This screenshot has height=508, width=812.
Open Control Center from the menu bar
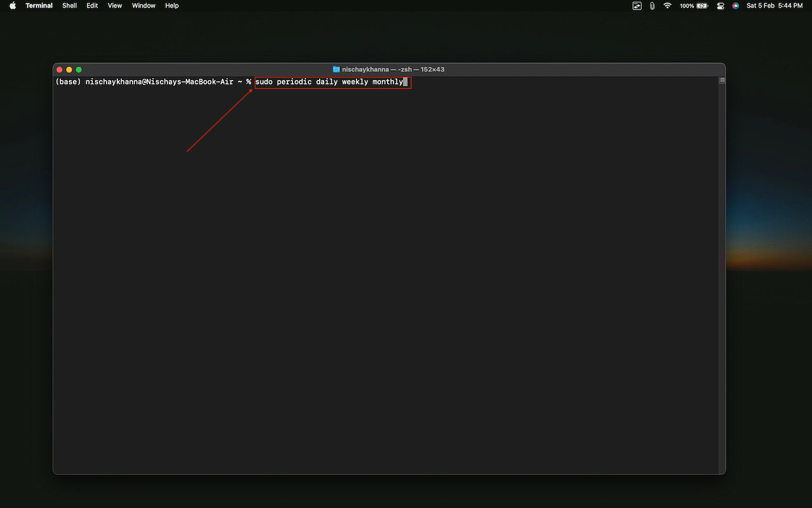pyautogui.click(x=720, y=6)
